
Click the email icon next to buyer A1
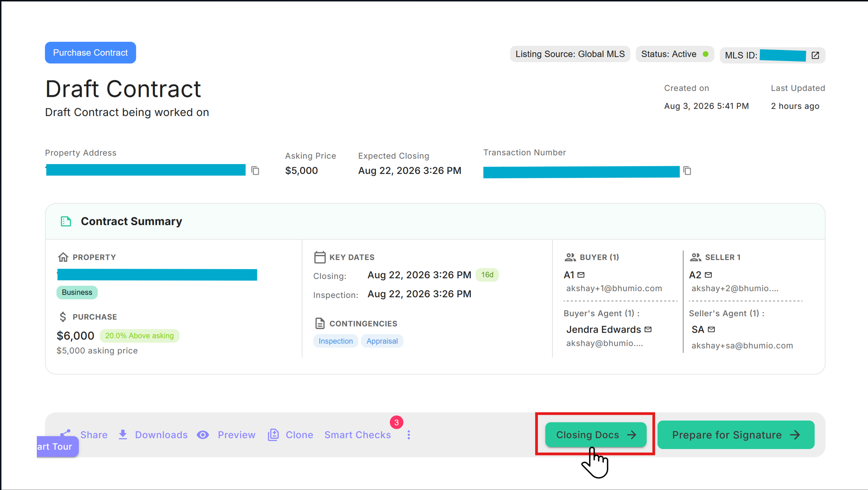(581, 275)
